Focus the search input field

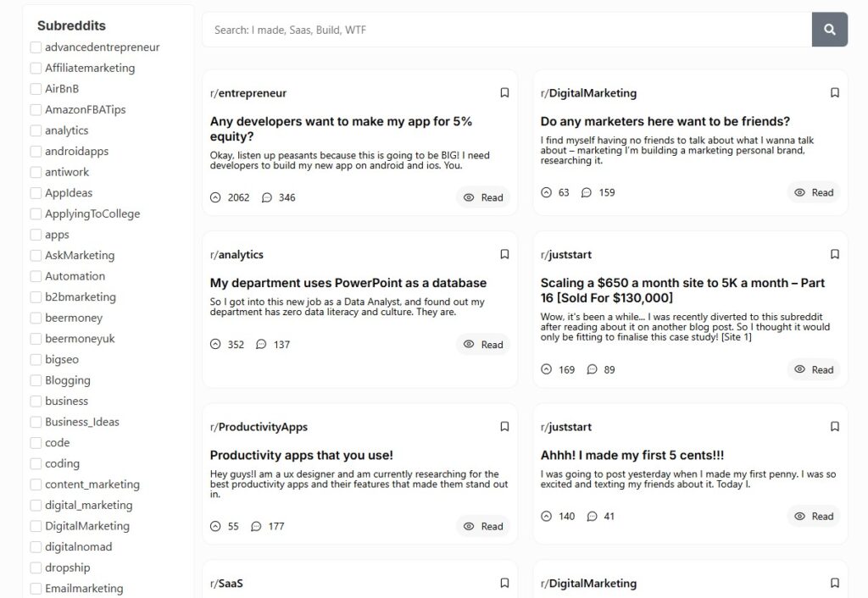[x=507, y=30]
